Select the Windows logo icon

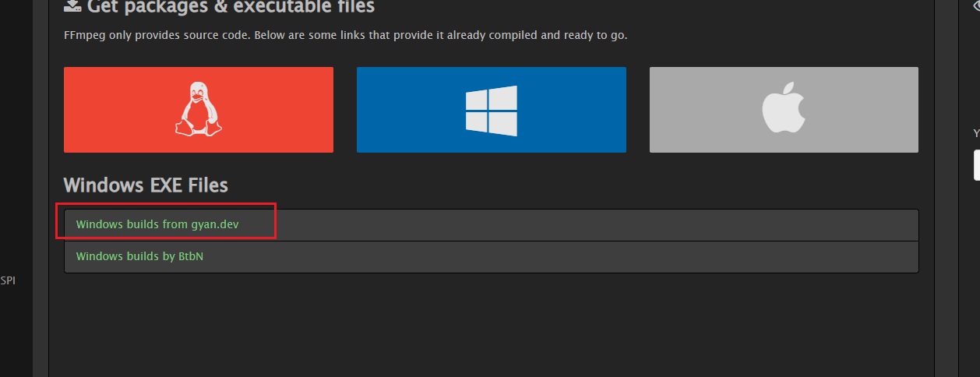click(x=492, y=111)
